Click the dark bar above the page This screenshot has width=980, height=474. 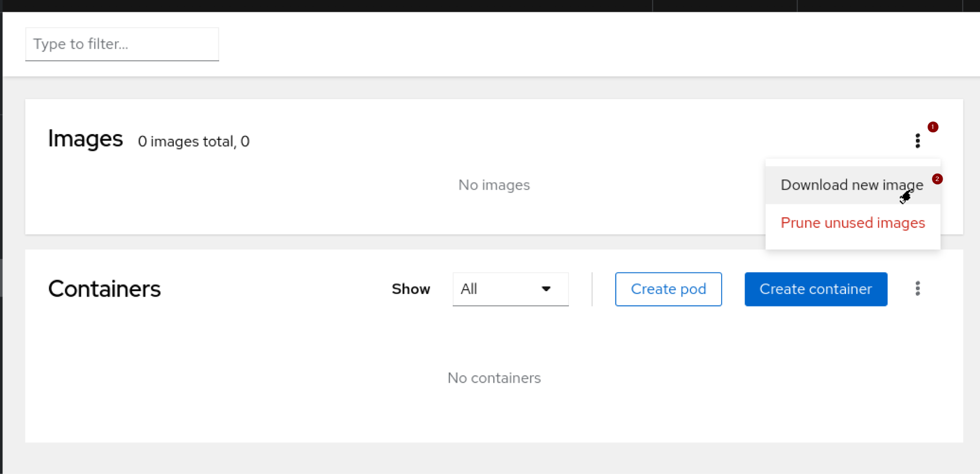point(335,5)
